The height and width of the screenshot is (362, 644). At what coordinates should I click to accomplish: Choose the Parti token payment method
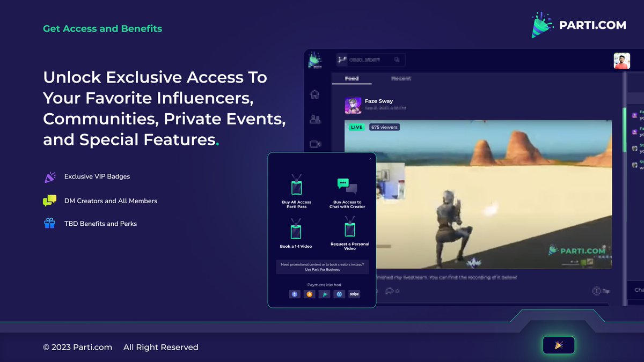[324, 294]
